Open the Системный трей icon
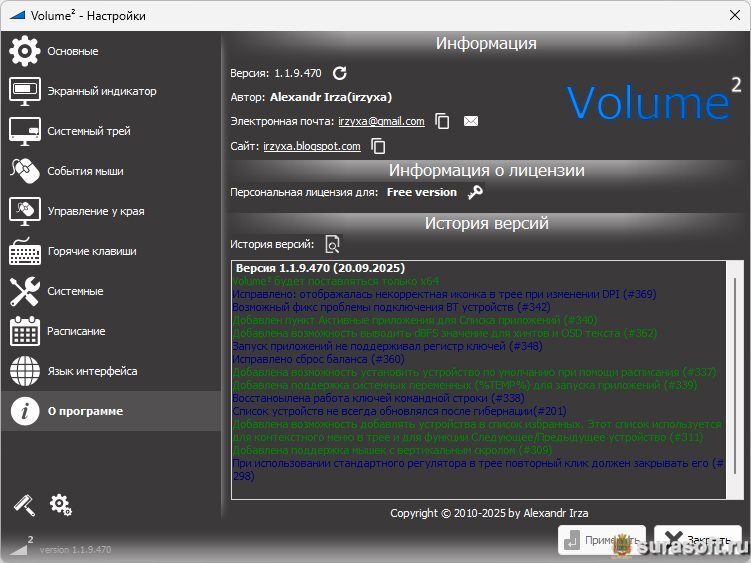The image size is (751, 563). [x=24, y=131]
